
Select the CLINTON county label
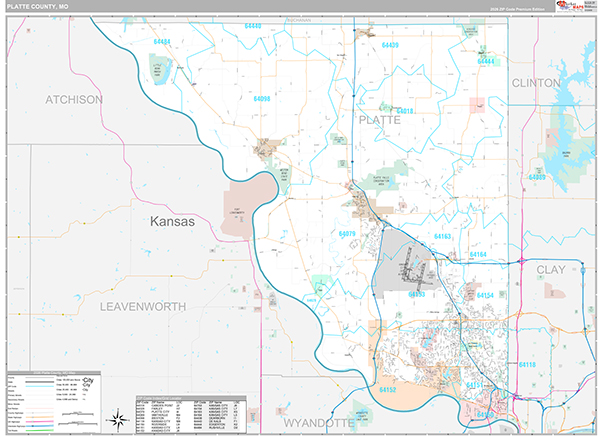point(536,83)
